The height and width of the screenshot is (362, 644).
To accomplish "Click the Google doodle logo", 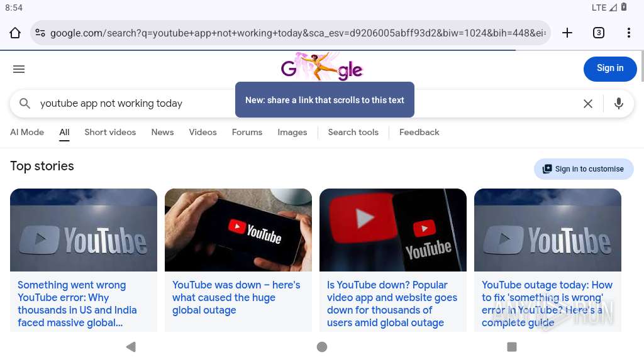I will coord(322,67).
